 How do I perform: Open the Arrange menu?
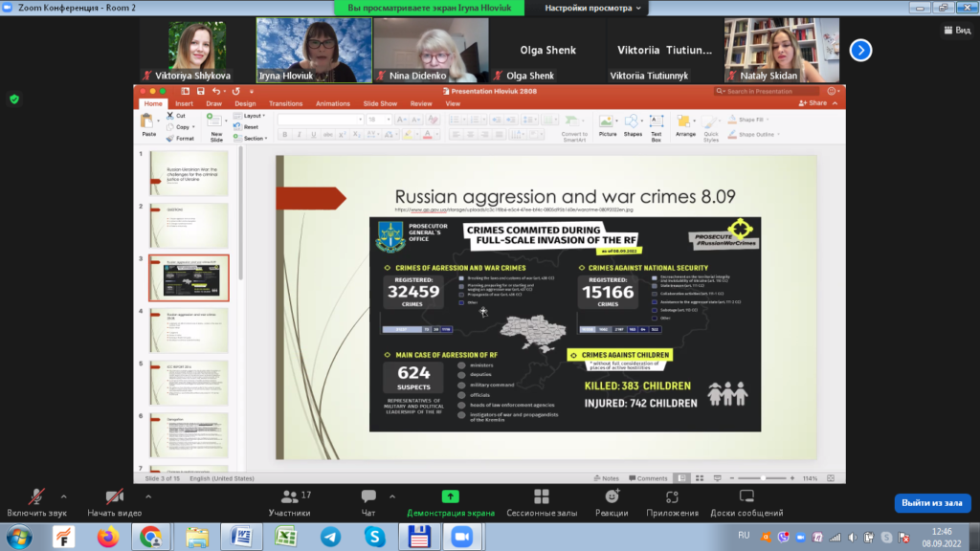pos(685,125)
